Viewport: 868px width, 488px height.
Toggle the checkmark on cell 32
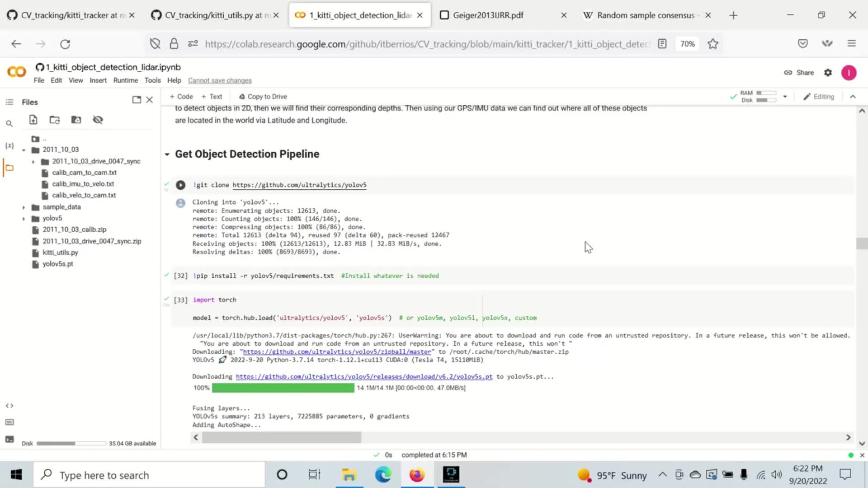(168, 274)
